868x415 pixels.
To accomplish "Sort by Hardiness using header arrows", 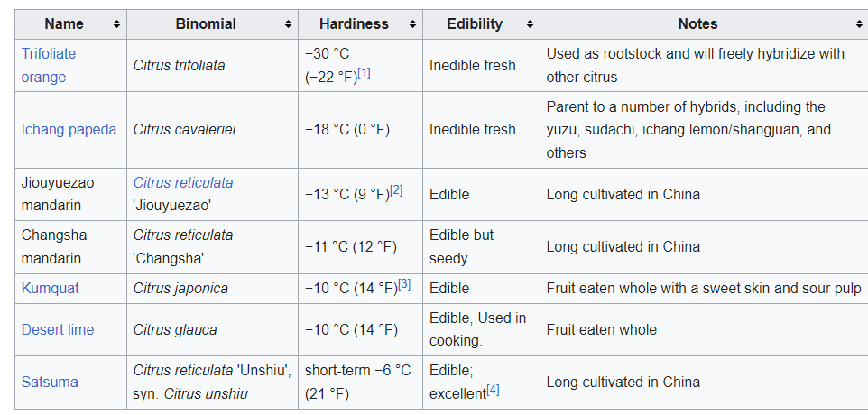I will coord(412,24).
